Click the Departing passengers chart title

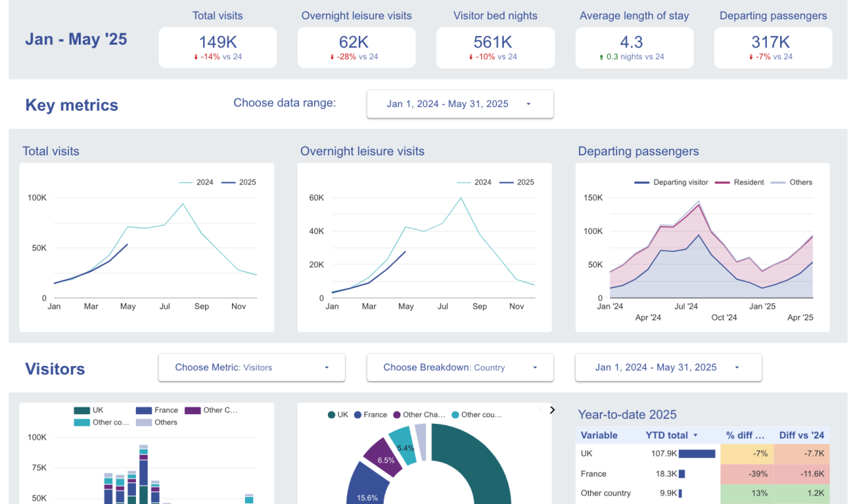click(639, 151)
